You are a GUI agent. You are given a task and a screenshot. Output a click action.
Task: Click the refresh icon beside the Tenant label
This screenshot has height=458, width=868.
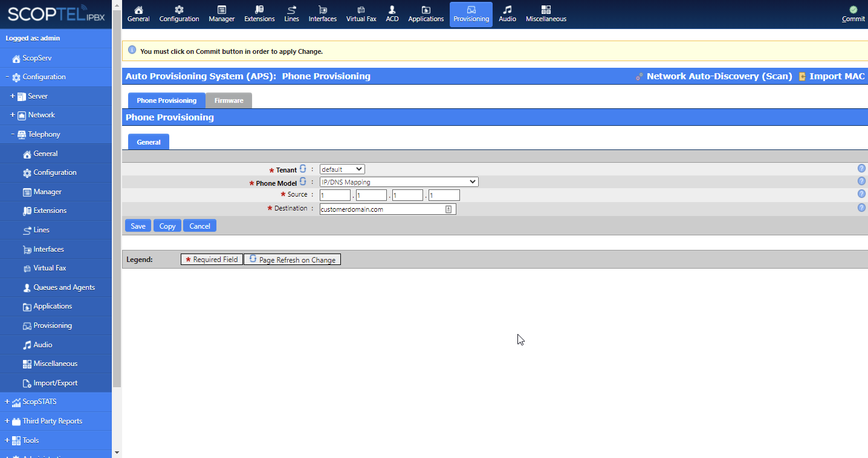click(303, 169)
